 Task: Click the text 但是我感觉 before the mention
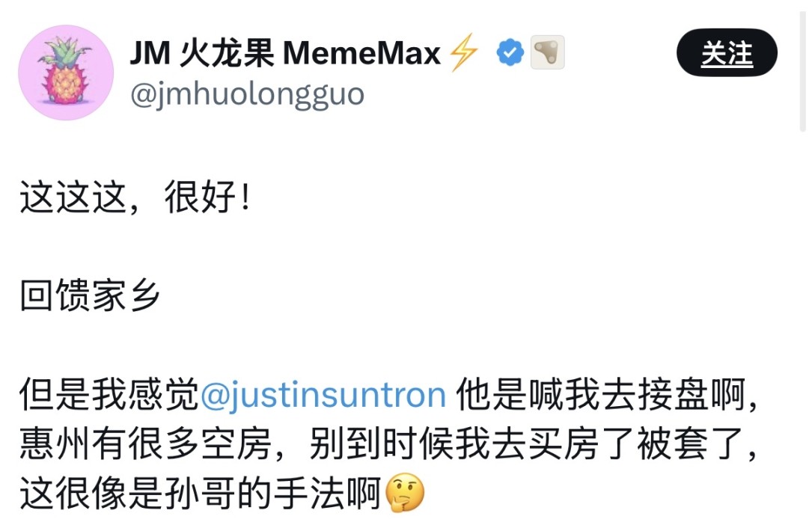pyautogui.click(x=109, y=395)
